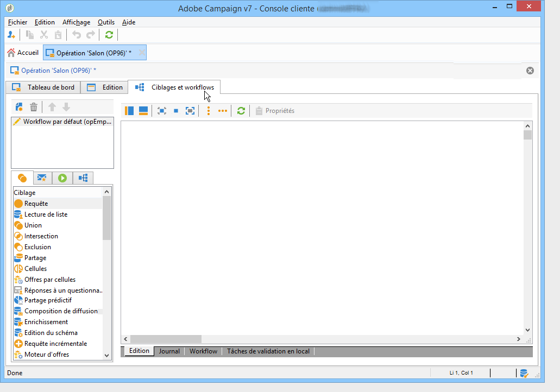Viewport: 560px width, 392px height.
Task: Click the vertical layout icon
Action: 129,111
